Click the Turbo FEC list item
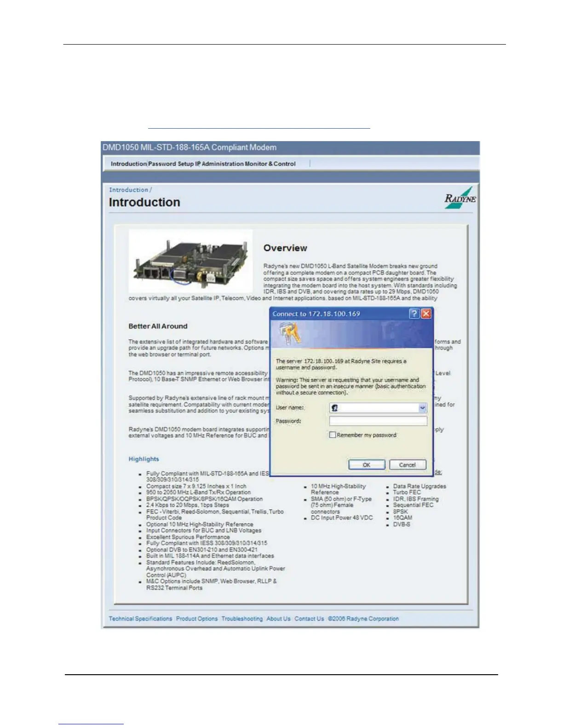 pyautogui.click(x=407, y=492)
